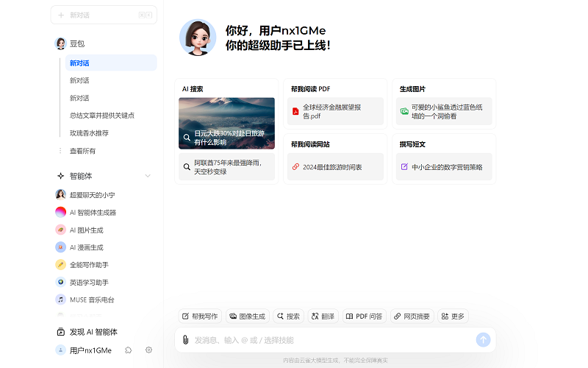Click the paperclip attachment icon

pyautogui.click(x=186, y=339)
